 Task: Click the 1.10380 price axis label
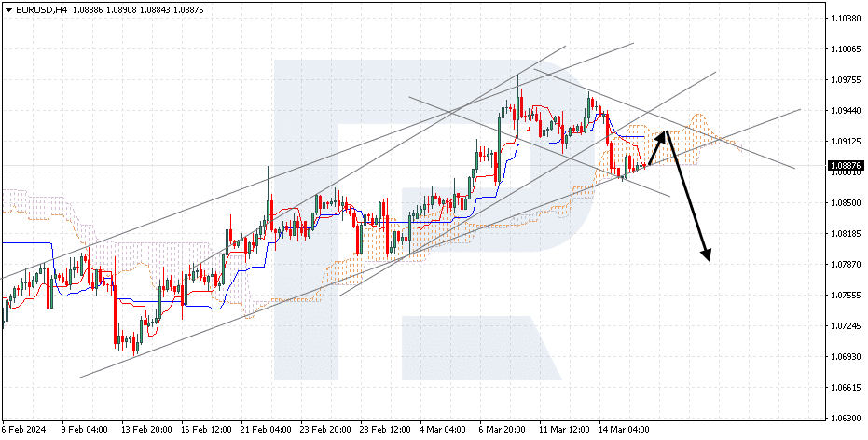[x=845, y=19]
